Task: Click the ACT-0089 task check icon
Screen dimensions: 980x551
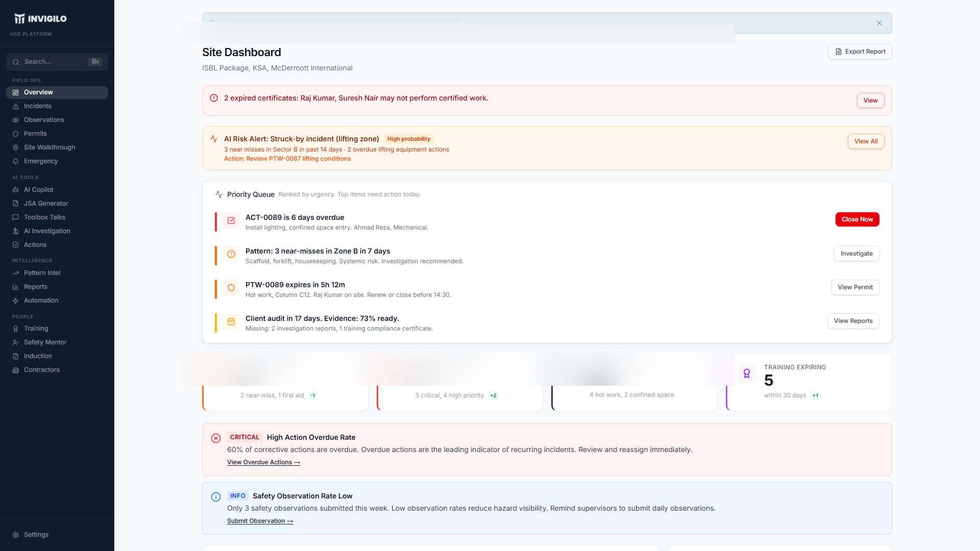Action: tap(231, 220)
